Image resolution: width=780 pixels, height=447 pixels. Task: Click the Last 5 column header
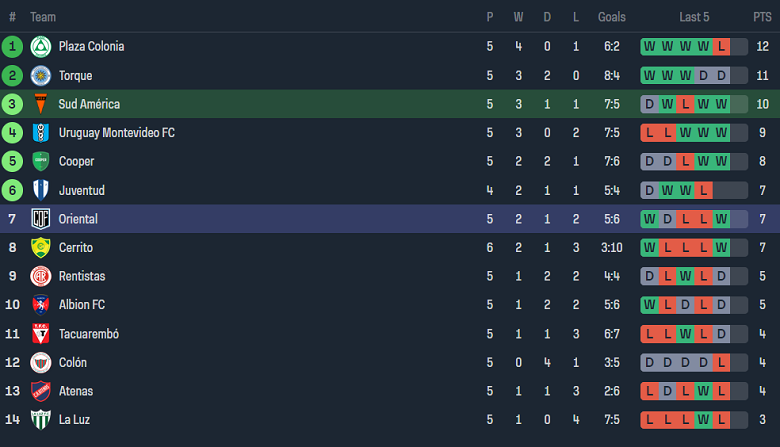[x=694, y=17]
